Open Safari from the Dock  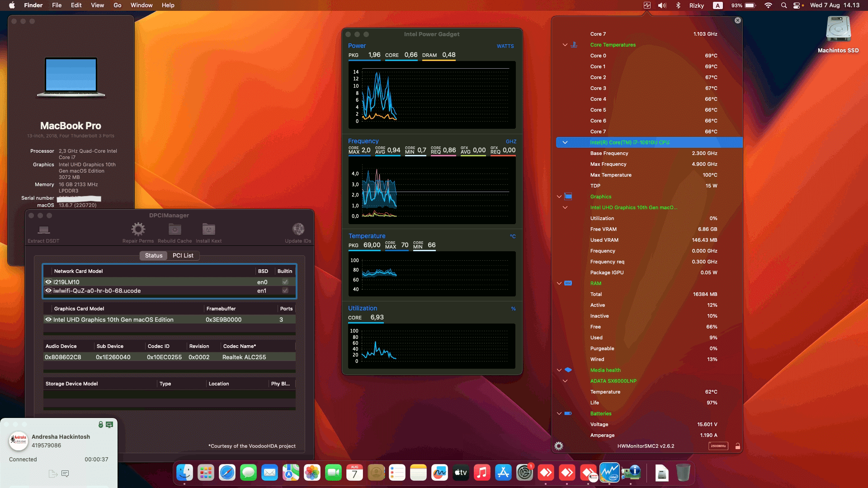227,473
